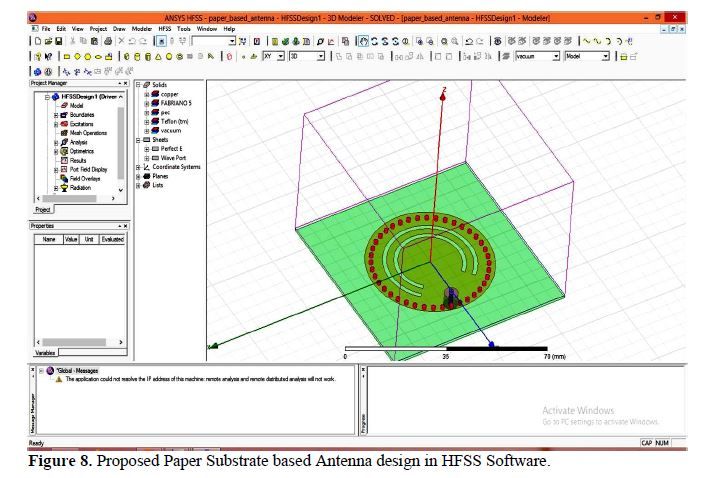This screenshot has height=478, width=723.
Task: Open the Tools menu
Action: point(184,29)
